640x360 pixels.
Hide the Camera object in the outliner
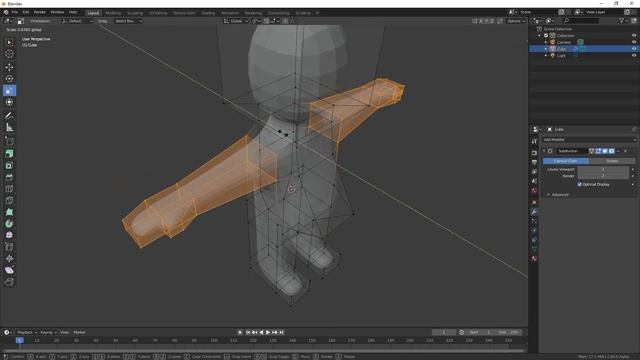[x=634, y=42]
